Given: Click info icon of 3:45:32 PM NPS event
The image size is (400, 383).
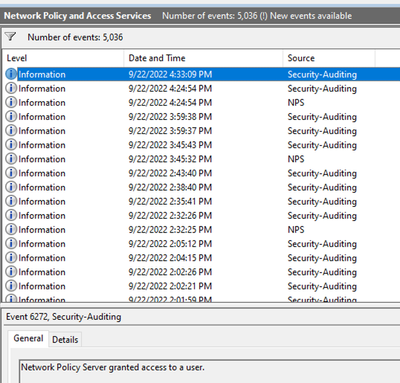Looking at the screenshot, I should [x=11, y=159].
